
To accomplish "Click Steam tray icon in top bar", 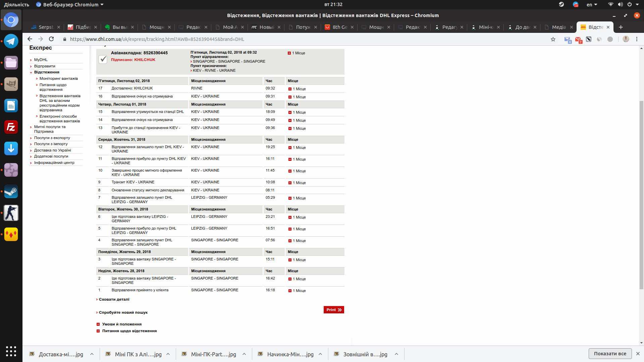I will pos(561,4).
